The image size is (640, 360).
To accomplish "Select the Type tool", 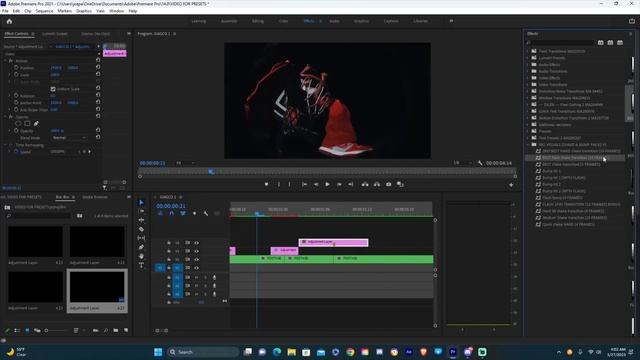I will pos(141,265).
